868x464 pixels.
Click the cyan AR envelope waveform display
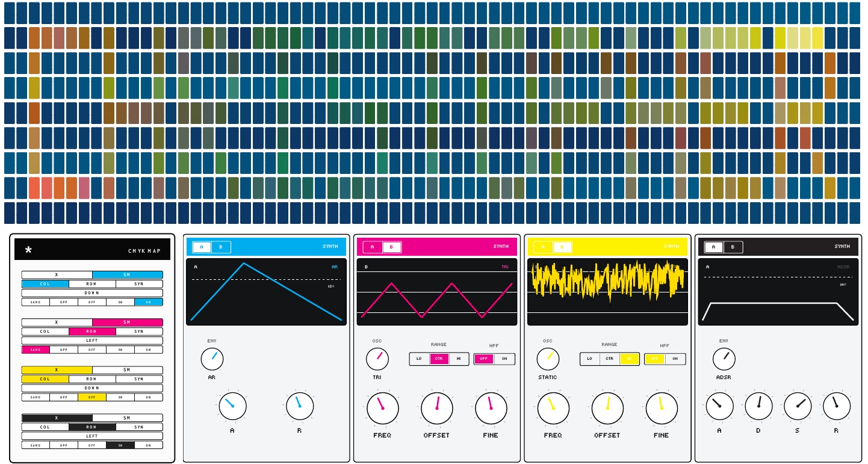[x=266, y=292]
